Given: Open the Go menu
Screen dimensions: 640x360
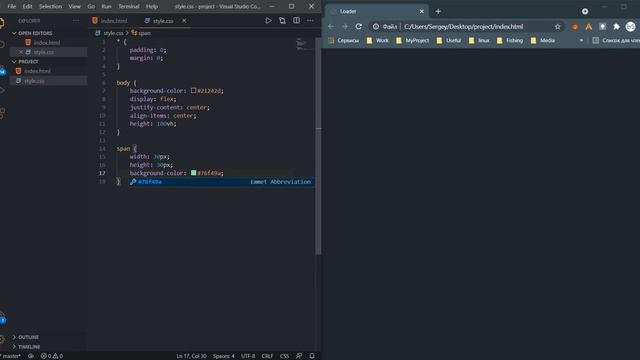Looking at the screenshot, I should click(91, 7).
